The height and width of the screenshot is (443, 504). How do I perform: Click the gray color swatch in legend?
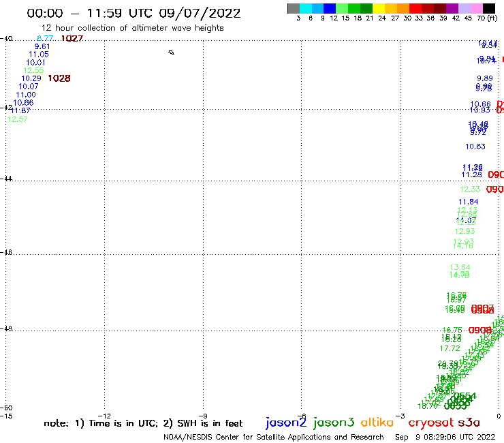tap(294, 8)
